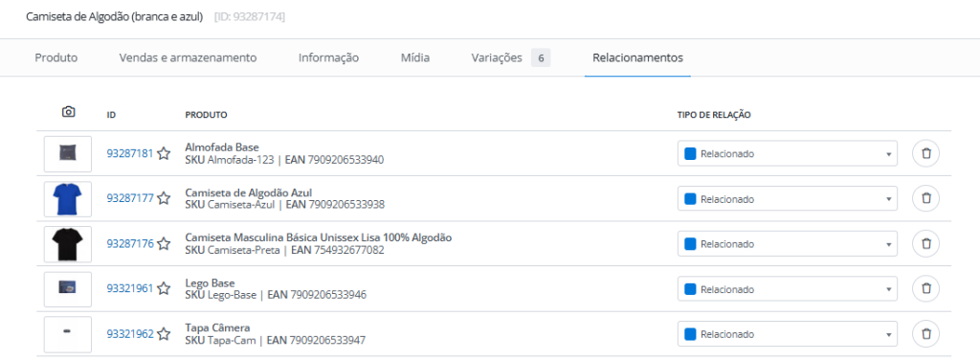Screen dimensions: 980x361
Task: Click the blue t-shirt thumbnail
Action: [x=68, y=198]
